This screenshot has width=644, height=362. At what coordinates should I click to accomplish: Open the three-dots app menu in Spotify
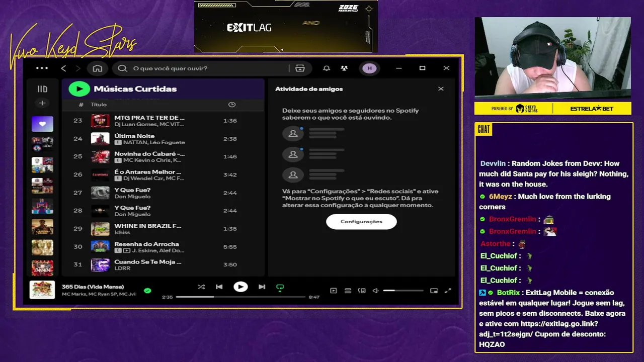pyautogui.click(x=42, y=68)
